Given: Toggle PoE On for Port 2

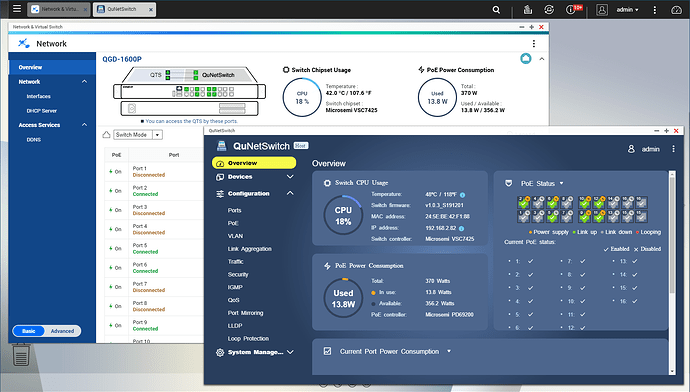Looking at the screenshot, I should click(116, 191).
